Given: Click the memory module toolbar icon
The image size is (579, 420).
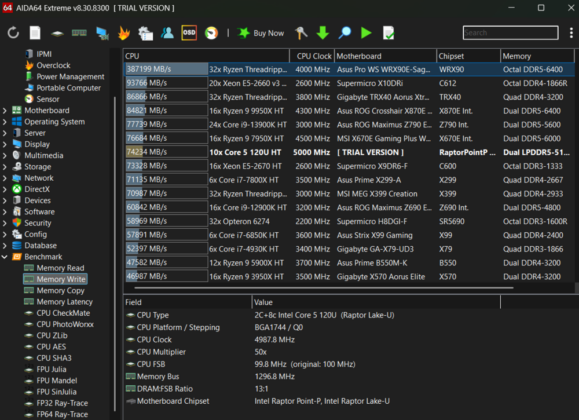Looking at the screenshot, I should pyautogui.click(x=79, y=33).
